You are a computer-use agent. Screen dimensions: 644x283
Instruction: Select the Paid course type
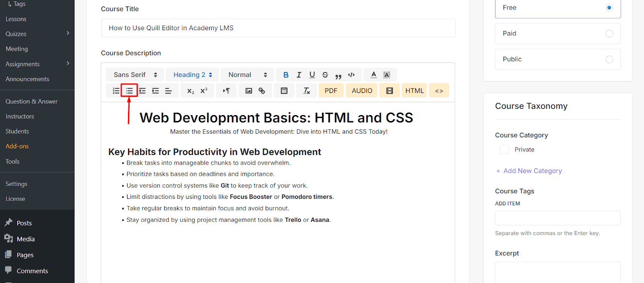pyautogui.click(x=609, y=34)
